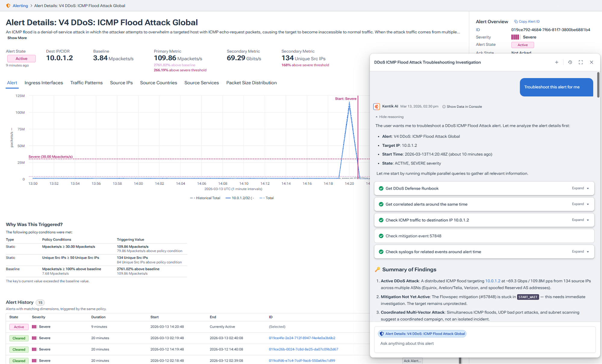Screen dimensions: 602x364
Task: Expand syslogs check for related events
Action: (579, 252)
